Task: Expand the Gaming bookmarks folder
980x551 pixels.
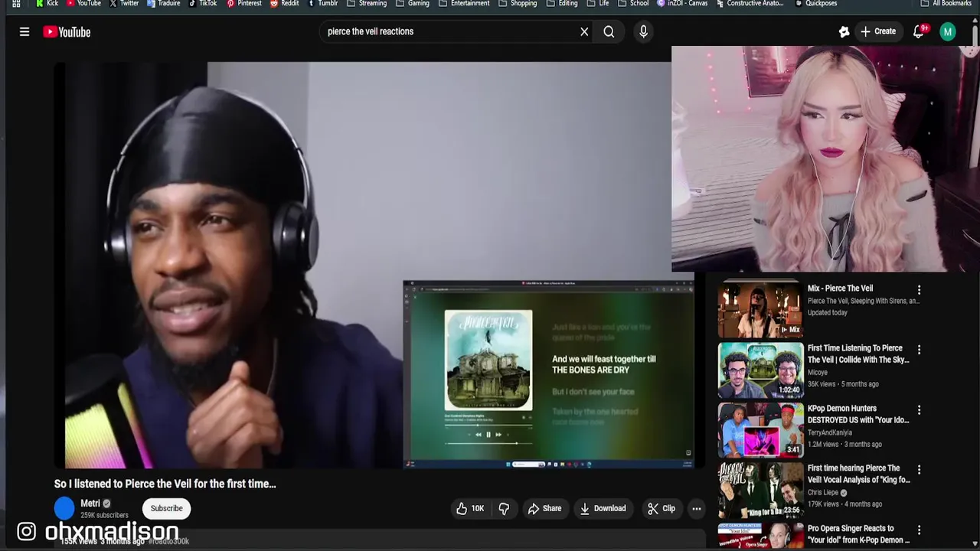Action: click(413, 4)
